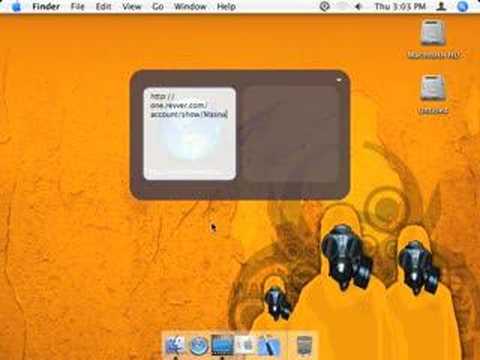Click the Thu 3:03 PM clock

coord(400,6)
